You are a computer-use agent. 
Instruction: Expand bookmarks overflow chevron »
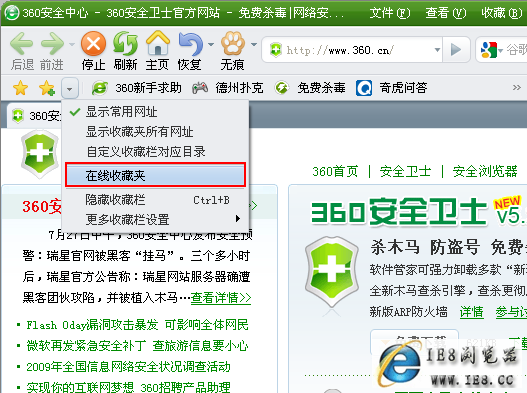517,88
